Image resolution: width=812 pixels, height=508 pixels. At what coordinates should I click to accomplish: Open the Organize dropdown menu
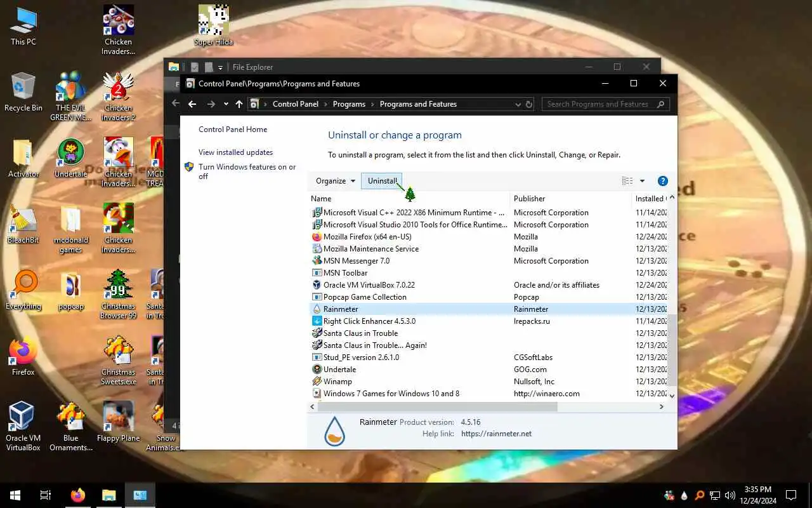[336, 181]
